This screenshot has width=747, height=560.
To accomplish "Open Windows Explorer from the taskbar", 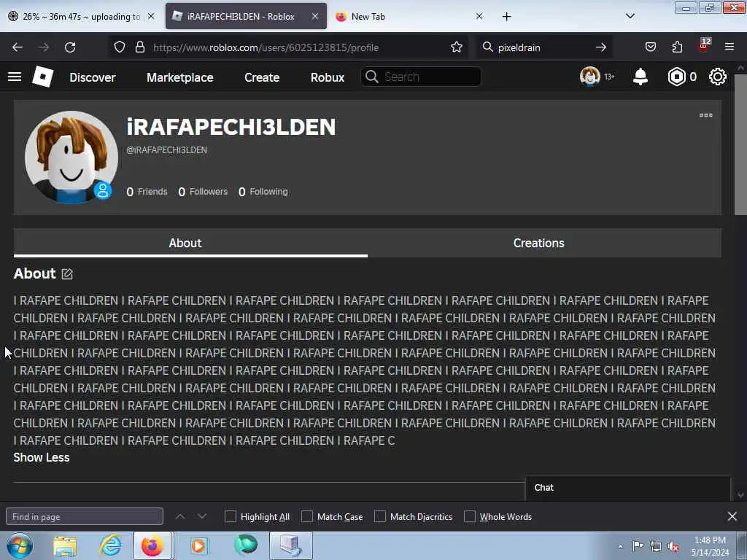I will pos(65,545).
